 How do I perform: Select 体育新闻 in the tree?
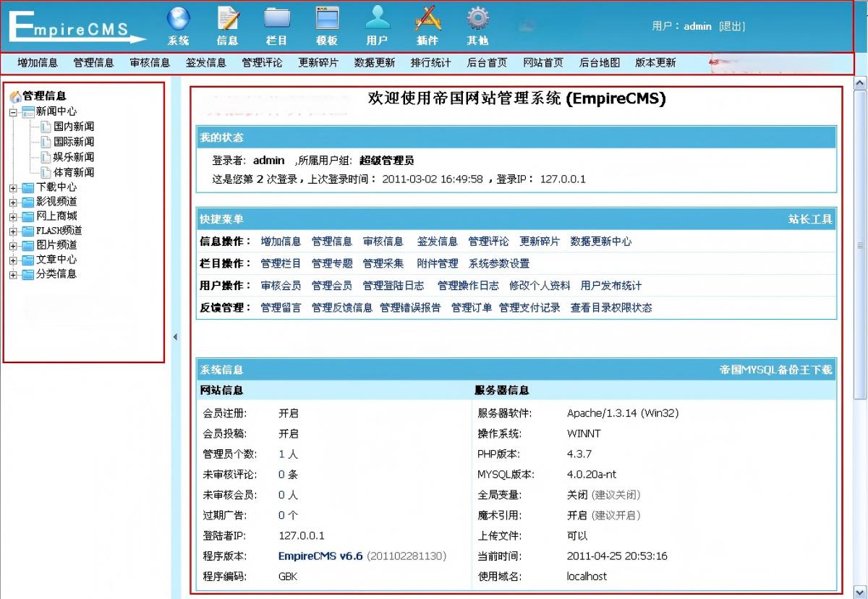click(74, 172)
